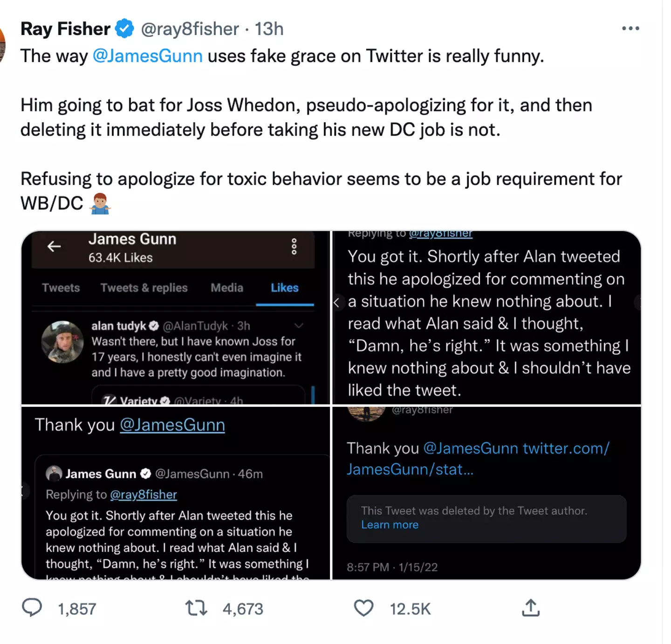Image resolution: width=671 pixels, height=644 pixels.
Task: Click James Gunn's verified checkmark in his reply
Action: [146, 473]
